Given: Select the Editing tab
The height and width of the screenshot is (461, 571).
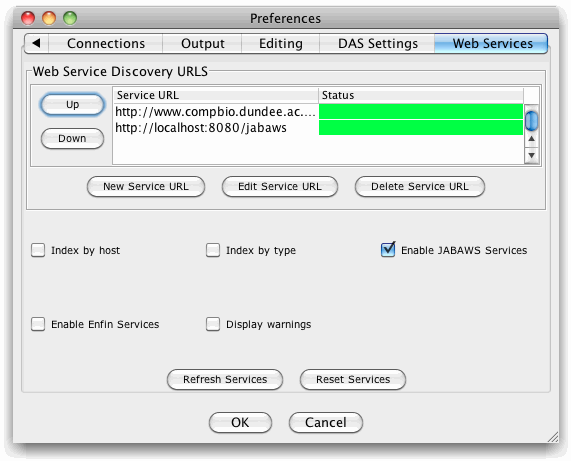Looking at the screenshot, I should click(x=280, y=43).
